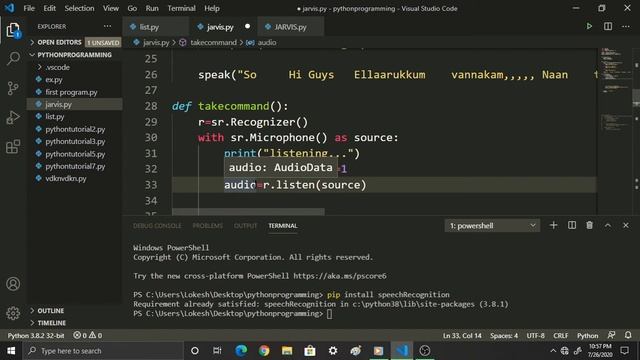The image size is (640, 360).
Task: Click takecommand in breadcrumb
Action: tap(213, 42)
